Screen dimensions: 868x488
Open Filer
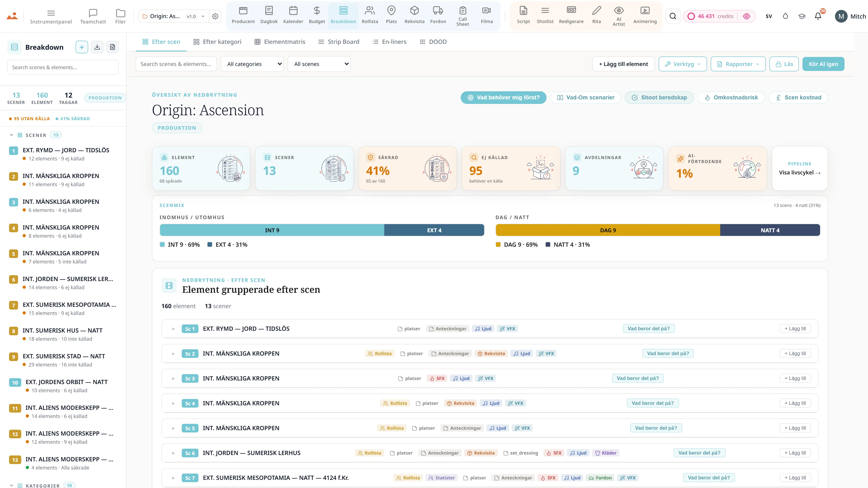[x=120, y=17]
